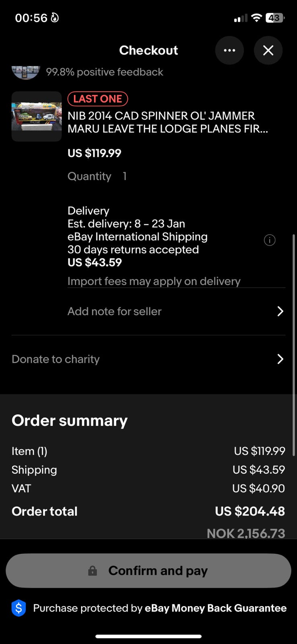Close the checkout screen
Viewport: 297px width, 644px height.
coord(268,50)
